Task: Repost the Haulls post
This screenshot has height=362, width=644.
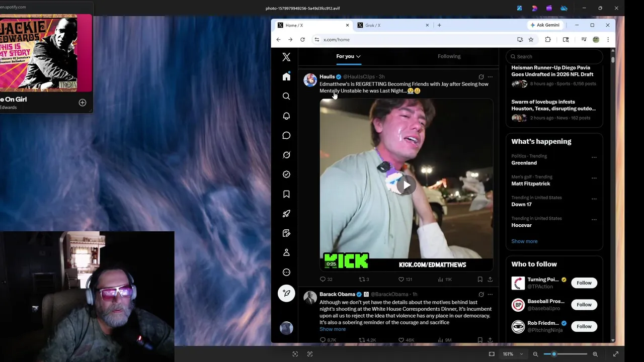Action: coord(362,279)
